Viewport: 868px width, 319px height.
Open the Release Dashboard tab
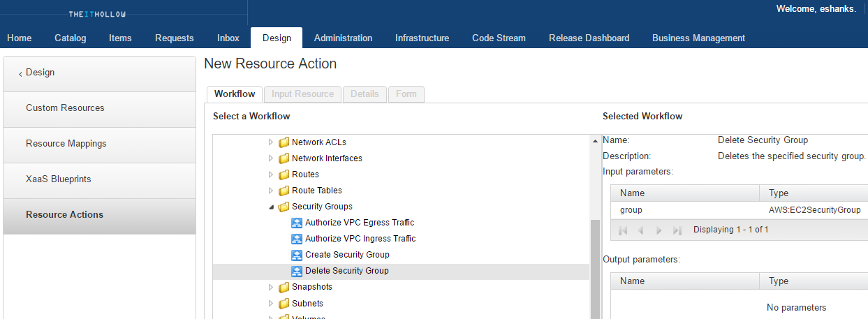pyautogui.click(x=589, y=38)
